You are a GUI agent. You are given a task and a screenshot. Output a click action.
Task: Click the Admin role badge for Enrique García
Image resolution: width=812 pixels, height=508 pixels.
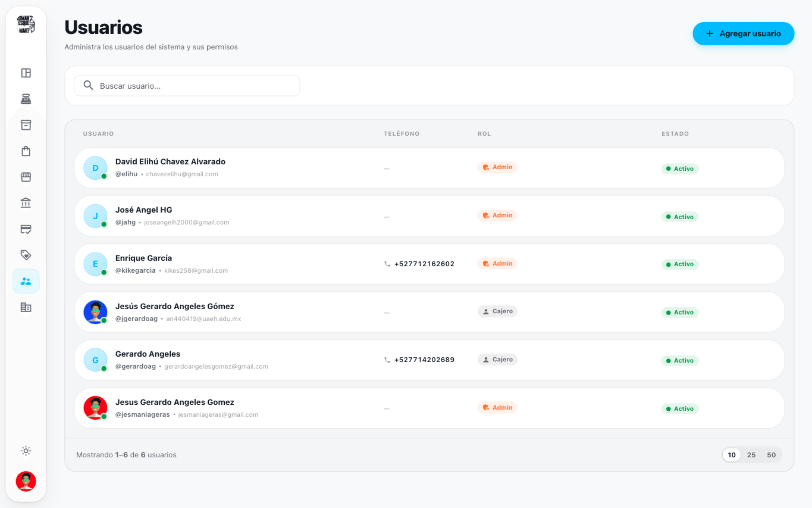[497, 263]
